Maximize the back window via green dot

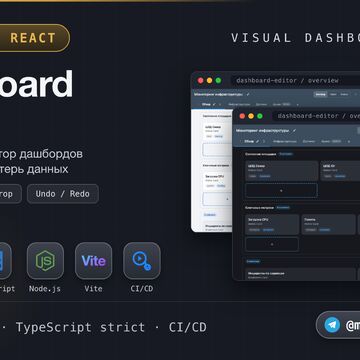pos(218,80)
